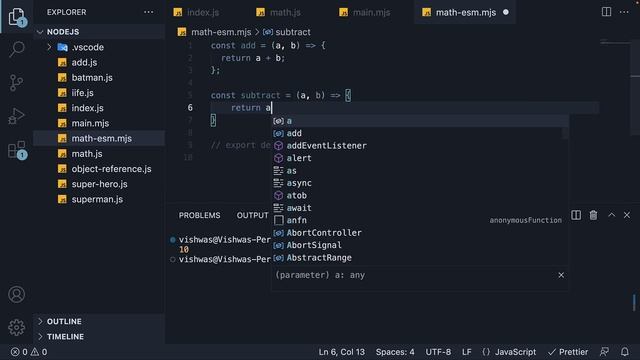This screenshot has width=640, height=360.
Task: Click UTF-8 encoding in status bar
Action: pyautogui.click(x=438, y=352)
